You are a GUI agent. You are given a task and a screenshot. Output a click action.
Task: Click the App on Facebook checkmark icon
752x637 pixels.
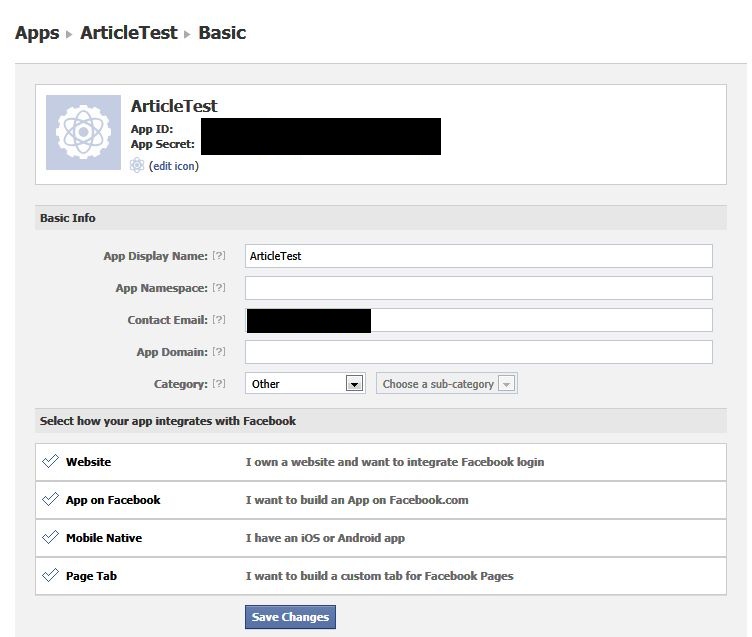(50, 499)
